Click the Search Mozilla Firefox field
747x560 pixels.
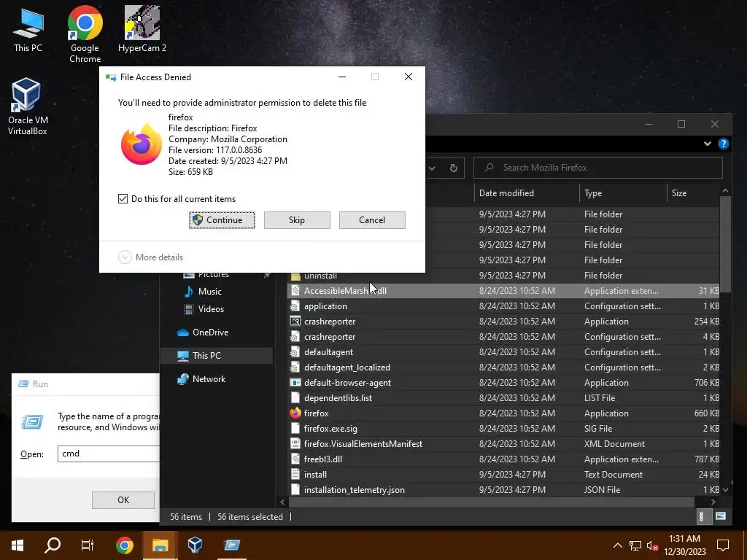click(x=598, y=168)
